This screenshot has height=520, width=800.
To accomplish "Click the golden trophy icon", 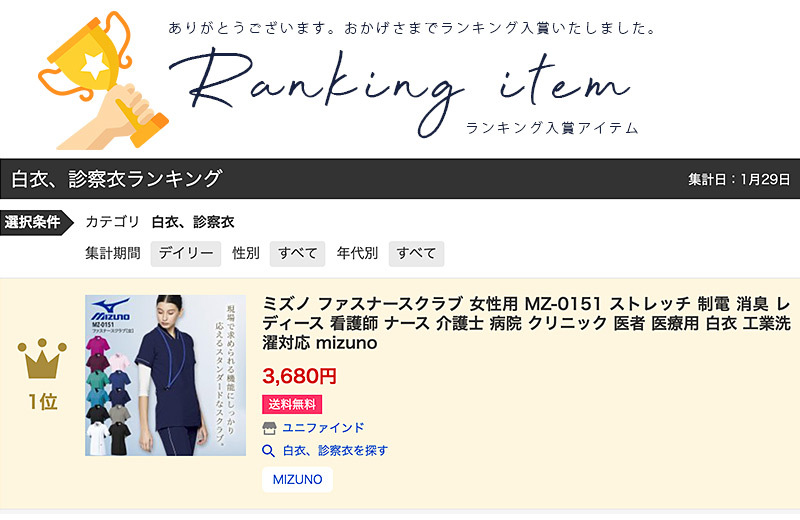I will coord(103,80).
